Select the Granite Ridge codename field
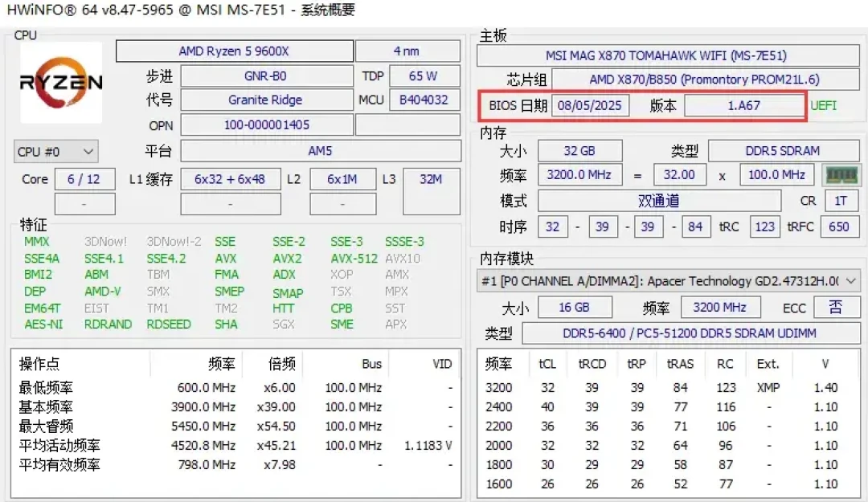The width and height of the screenshot is (868, 502). (266, 100)
